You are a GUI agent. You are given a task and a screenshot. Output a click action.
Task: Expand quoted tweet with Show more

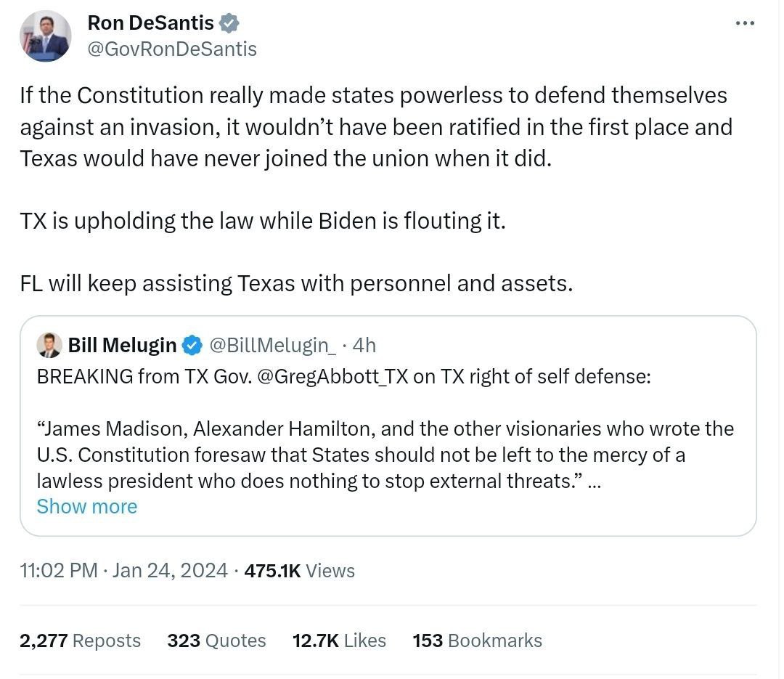[86, 506]
